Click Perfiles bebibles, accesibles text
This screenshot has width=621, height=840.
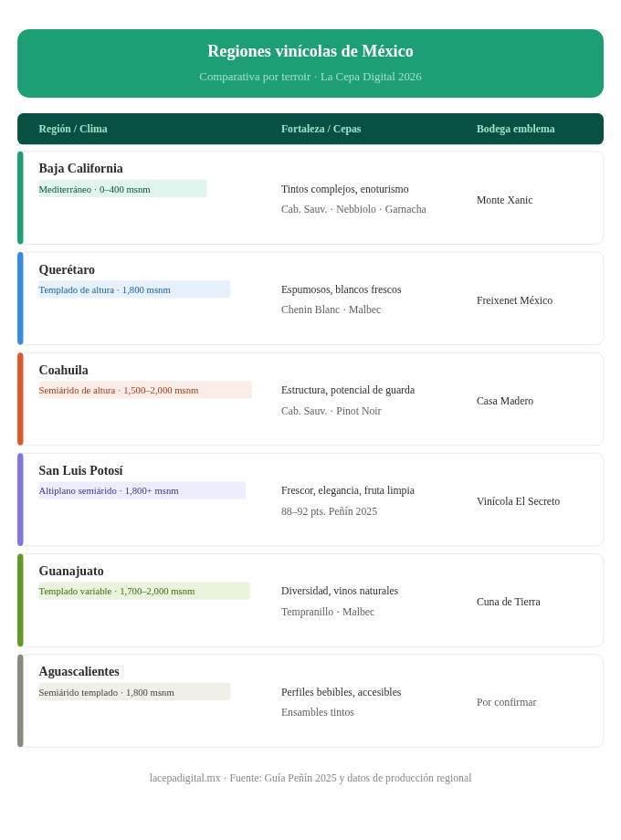(x=342, y=692)
